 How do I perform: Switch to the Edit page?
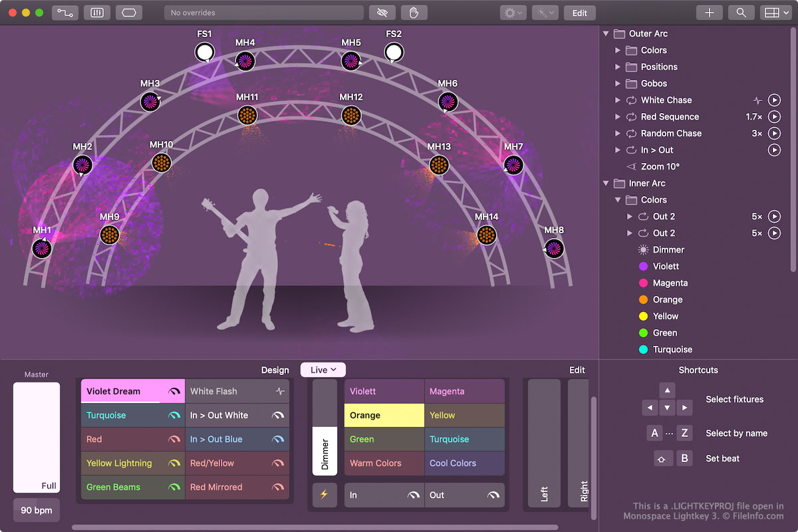[x=577, y=370]
